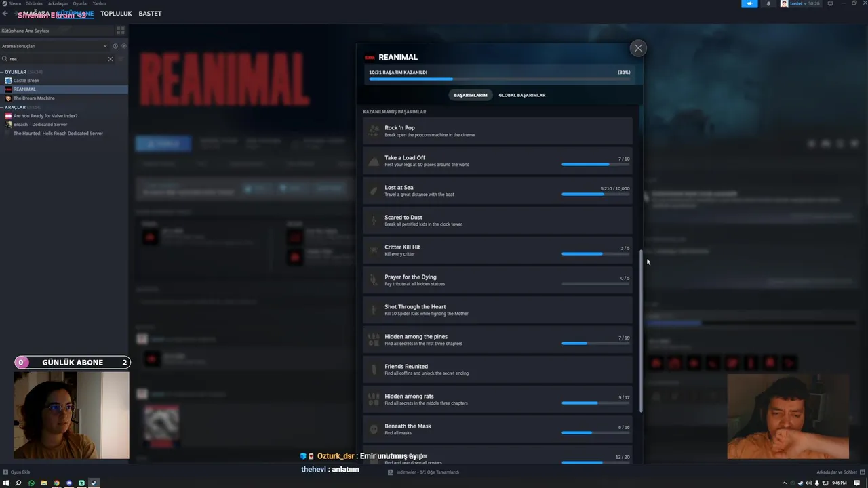Go to the TOPLULUK section
The image size is (868, 488).
point(116,14)
